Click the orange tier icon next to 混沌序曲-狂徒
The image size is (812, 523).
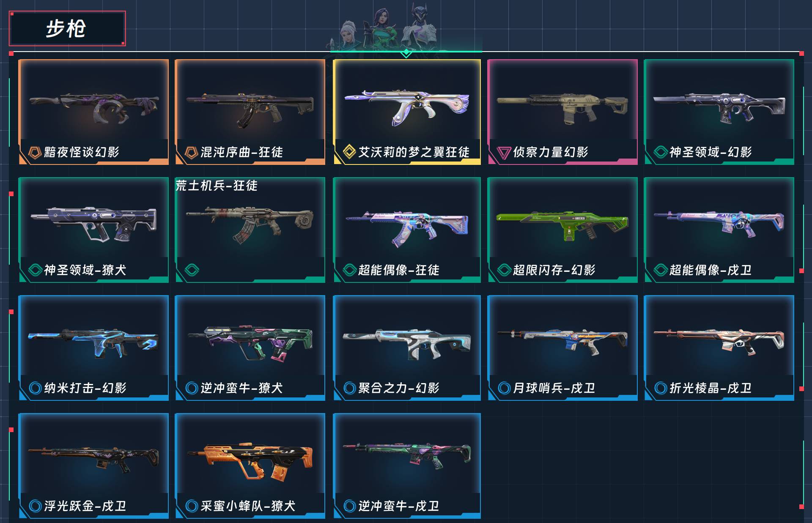click(x=191, y=152)
